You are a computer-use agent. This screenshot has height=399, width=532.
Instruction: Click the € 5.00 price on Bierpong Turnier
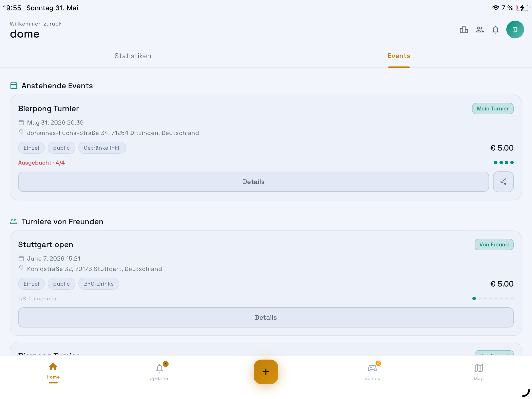tap(502, 148)
